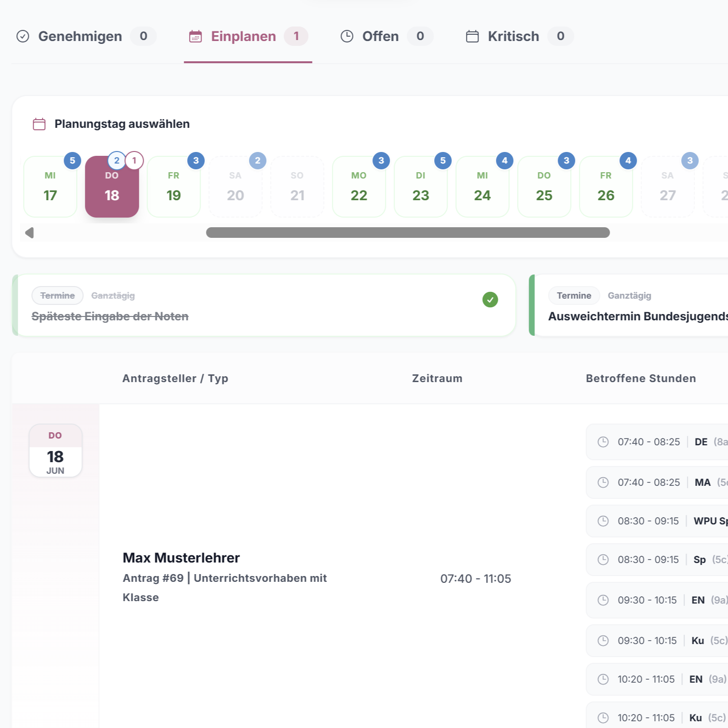Select Friday 19 as planning day

pos(174,187)
